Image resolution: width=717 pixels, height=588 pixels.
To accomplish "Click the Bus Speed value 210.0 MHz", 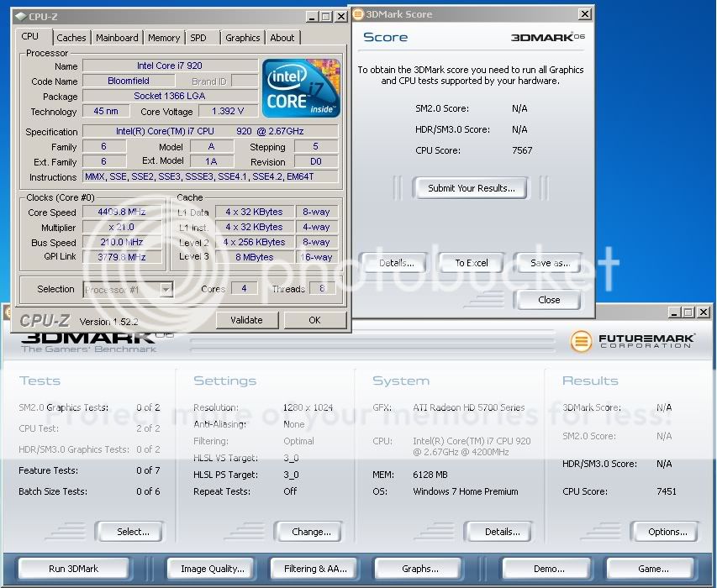I will (122, 242).
